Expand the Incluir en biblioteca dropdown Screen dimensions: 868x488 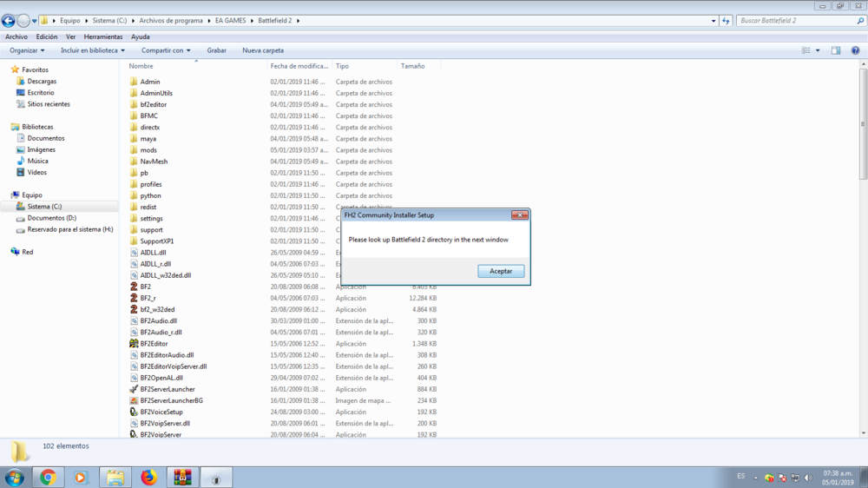point(92,50)
